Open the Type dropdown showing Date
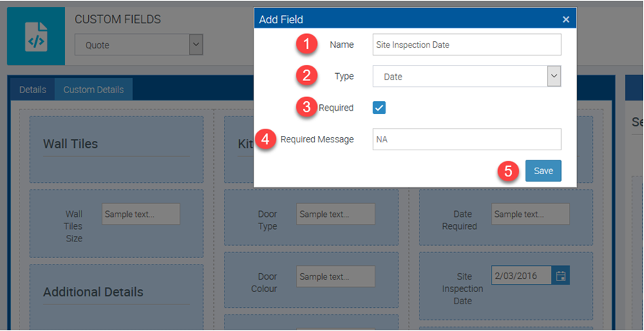644x331 pixels. [x=466, y=76]
